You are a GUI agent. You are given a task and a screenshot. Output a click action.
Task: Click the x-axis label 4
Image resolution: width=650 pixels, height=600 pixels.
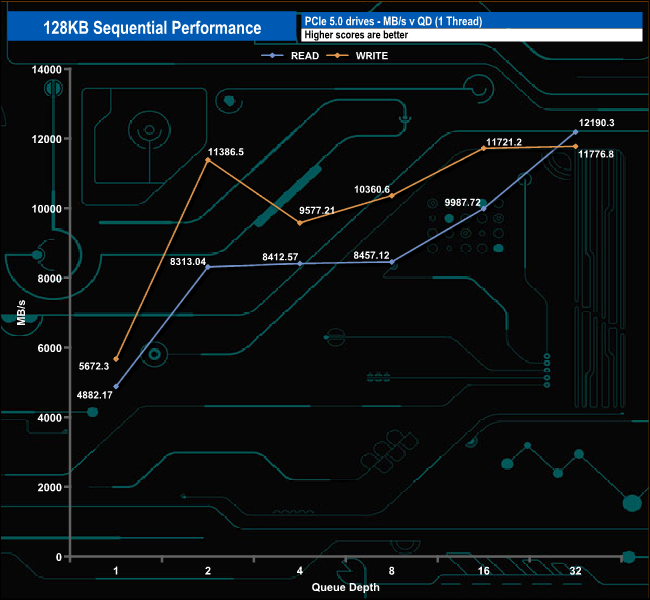click(x=300, y=571)
